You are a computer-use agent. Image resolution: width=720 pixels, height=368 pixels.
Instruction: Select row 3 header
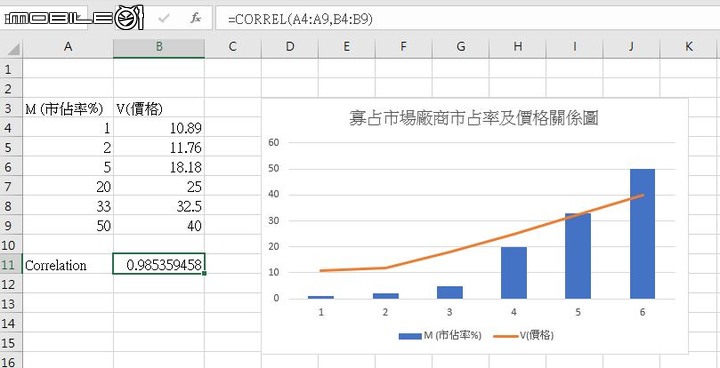point(11,108)
